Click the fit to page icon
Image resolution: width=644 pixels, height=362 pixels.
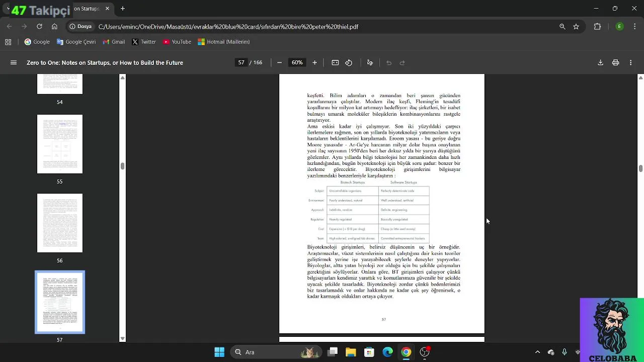(x=335, y=63)
